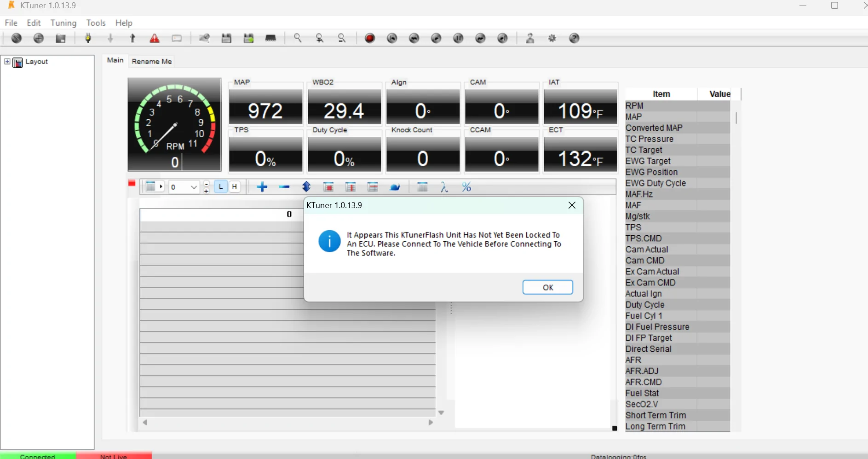Click the blue plus icon in the table toolbar
This screenshot has width=868, height=459.
click(262, 187)
